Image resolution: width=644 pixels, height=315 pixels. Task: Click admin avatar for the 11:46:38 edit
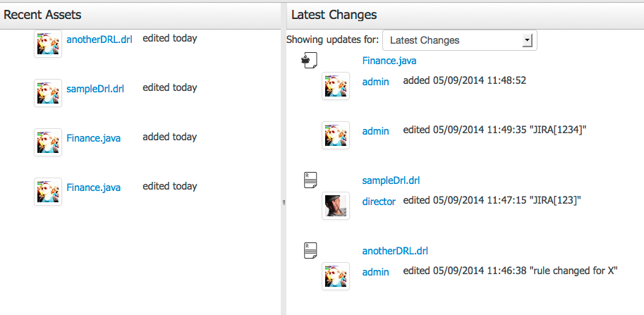[336, 276]
